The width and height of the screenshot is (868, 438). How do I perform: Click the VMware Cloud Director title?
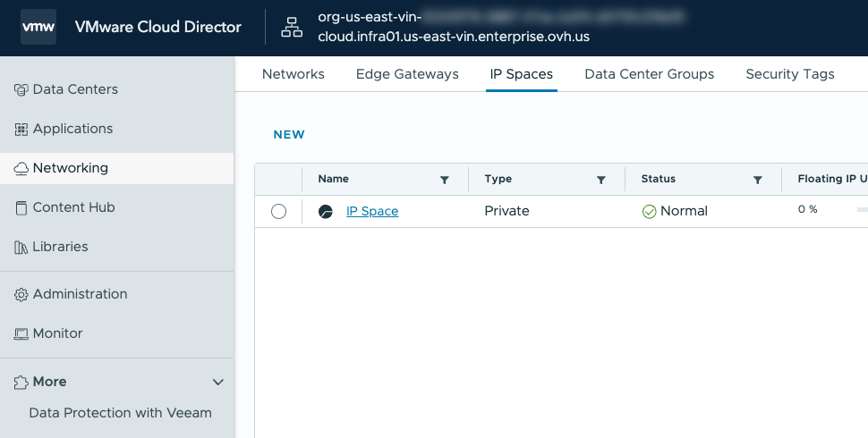(157, 27)
